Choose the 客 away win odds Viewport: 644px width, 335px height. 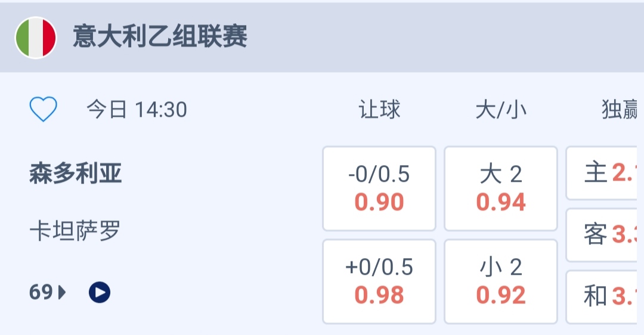point(606,235)
